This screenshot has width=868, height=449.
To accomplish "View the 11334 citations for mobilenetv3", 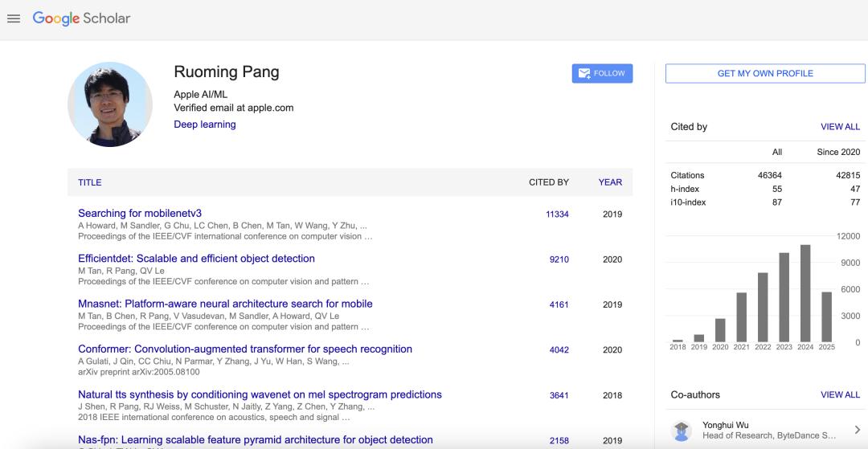I will [557, 214].
